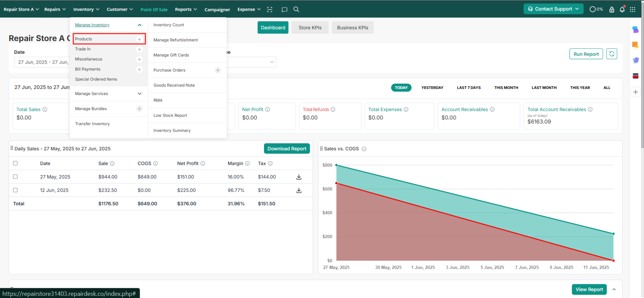Switch to Store KPIs tab

click(310, 28)
